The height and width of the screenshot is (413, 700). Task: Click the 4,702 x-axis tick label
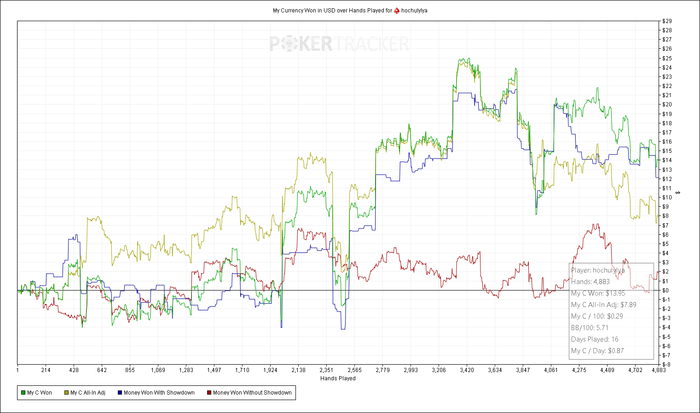coord(635,370)
